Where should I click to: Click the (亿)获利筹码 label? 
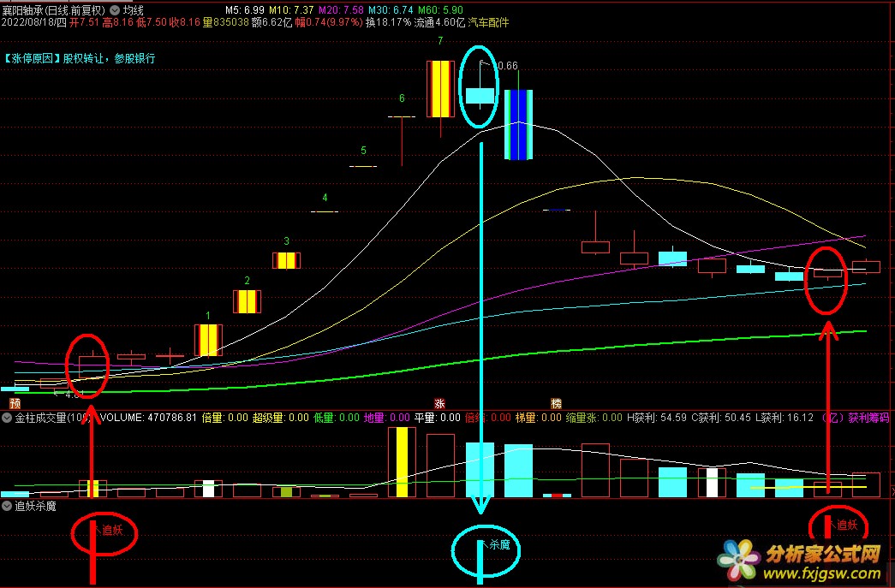tap(855, 418)
